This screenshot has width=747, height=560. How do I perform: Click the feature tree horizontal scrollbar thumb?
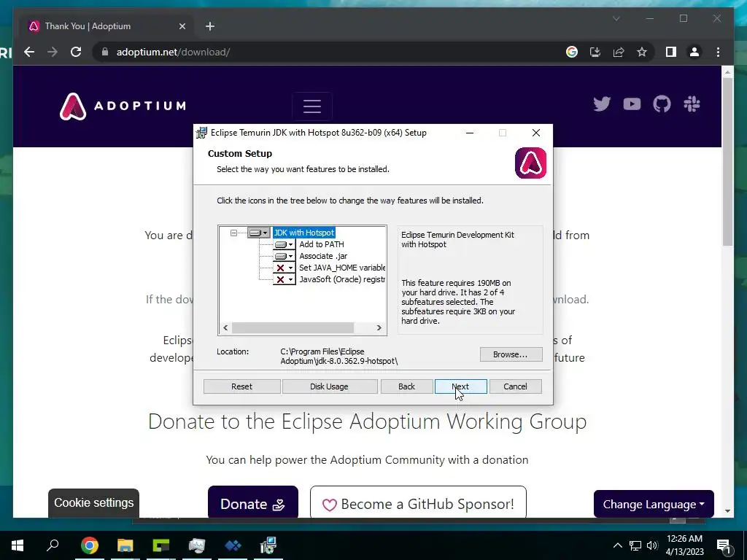tap(293, 327)
